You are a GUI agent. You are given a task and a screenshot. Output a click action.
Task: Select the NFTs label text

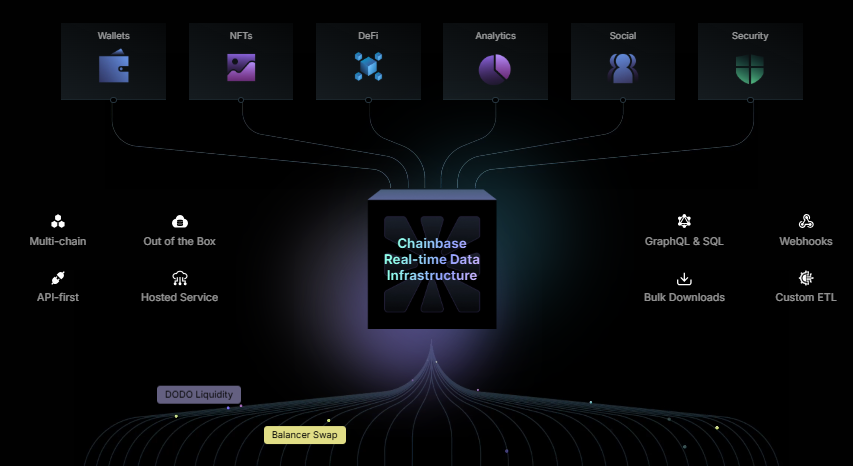click(241, 36)
